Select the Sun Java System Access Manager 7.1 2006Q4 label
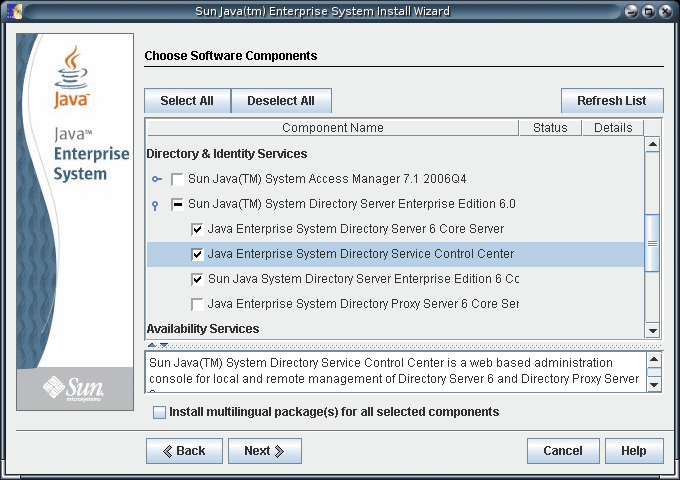The height and width of the screenshot is (480, 680). tap(327, 179)
